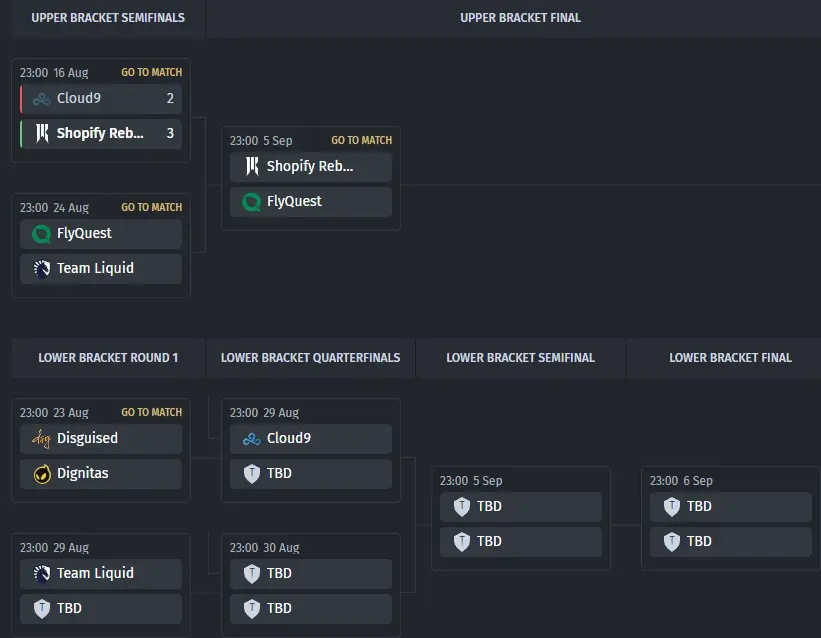The width and height of the screenshot is (821, 638).
Task: Select Lower Bracket Quarterfinals header
Action: [310, 358]
